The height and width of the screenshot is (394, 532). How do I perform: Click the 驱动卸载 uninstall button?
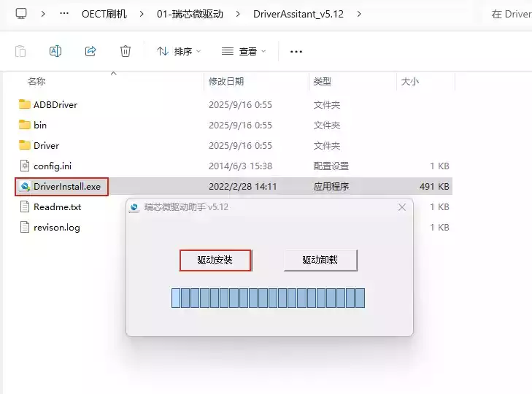[x=320, y=260]
